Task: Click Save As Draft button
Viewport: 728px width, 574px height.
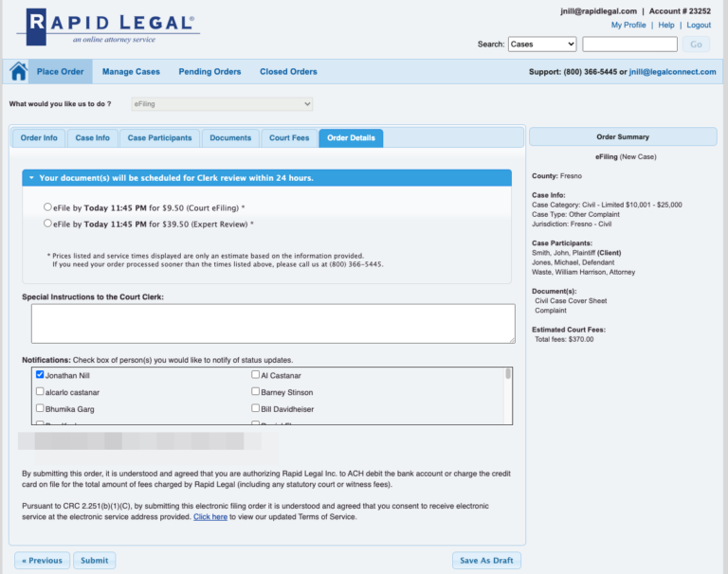Action: tap(486, 560)
